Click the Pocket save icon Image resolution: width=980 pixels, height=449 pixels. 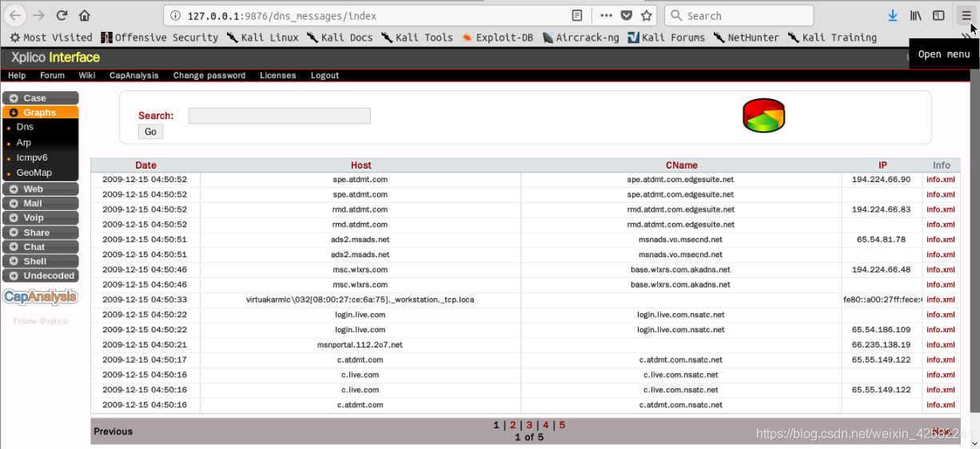[x=627, y=15]
